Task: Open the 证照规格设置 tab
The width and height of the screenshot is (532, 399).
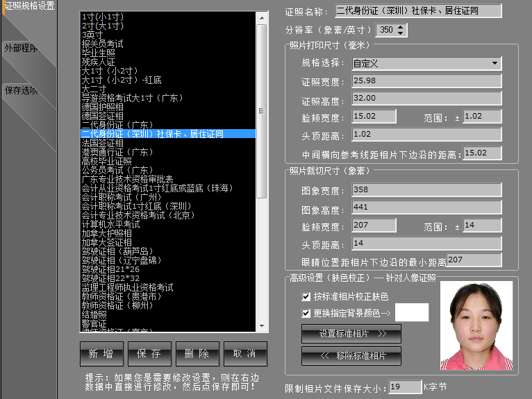Action: pos(29,6)
